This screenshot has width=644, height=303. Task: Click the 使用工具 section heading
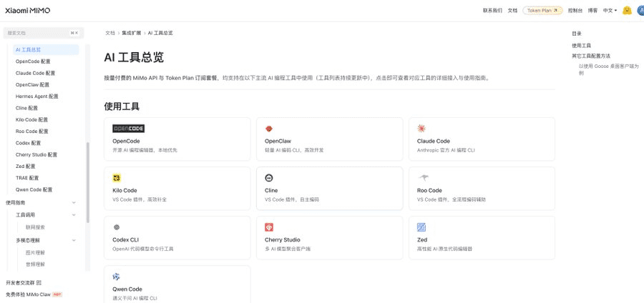tap(122, 107)
